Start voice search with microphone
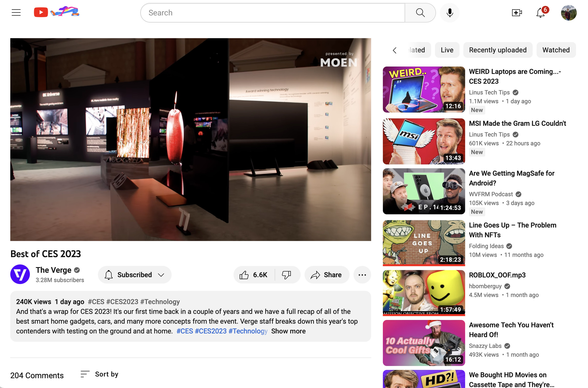 click(x=450, y=13)
